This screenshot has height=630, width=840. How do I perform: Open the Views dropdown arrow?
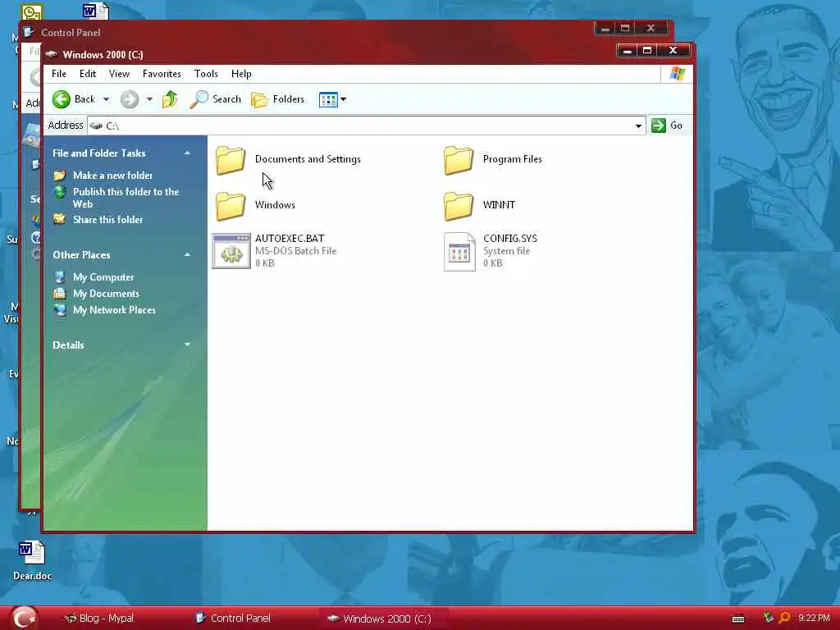pos(344,99)
